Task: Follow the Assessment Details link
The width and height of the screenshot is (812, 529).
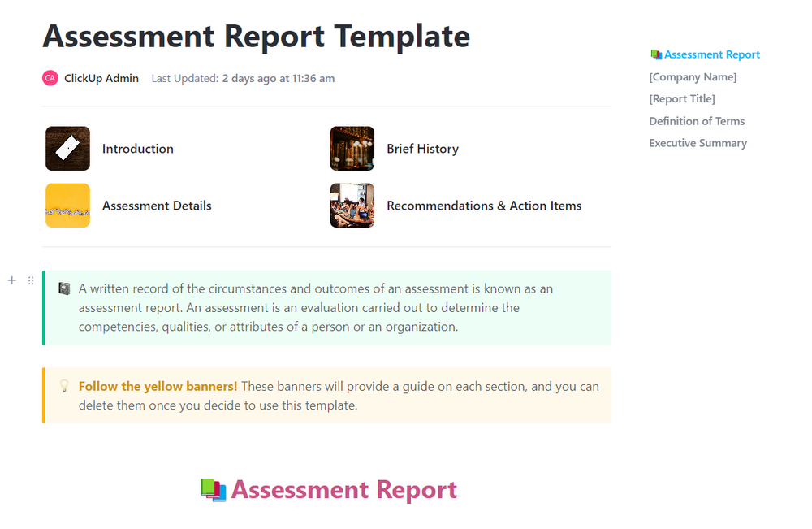Action: tap(157, 206)
